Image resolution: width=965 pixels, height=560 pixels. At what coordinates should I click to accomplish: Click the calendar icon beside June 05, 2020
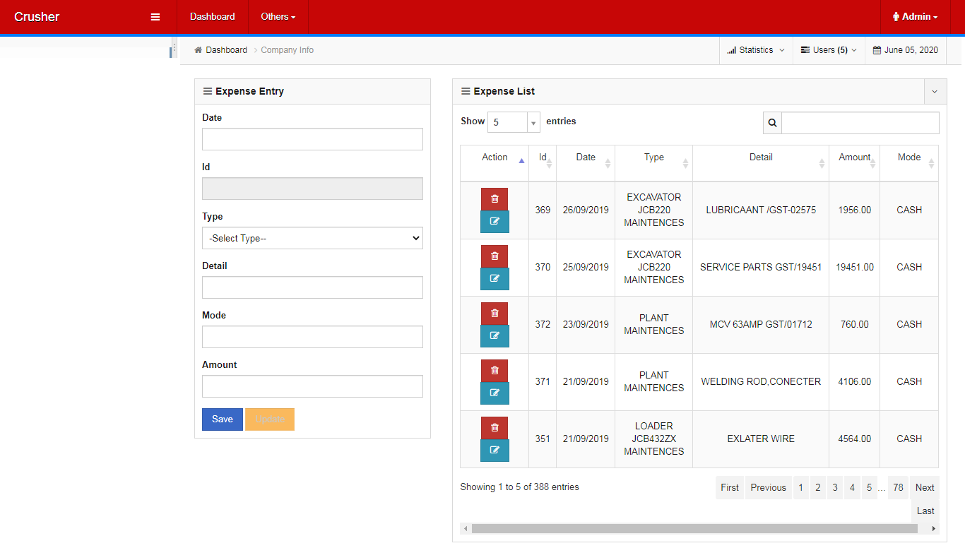[x=877, y=50]
